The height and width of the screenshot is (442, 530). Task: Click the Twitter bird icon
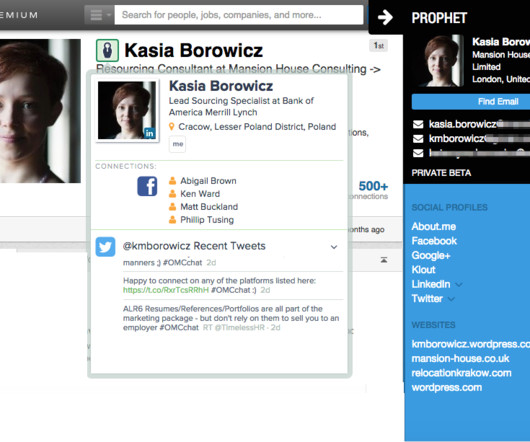point(105,247)
